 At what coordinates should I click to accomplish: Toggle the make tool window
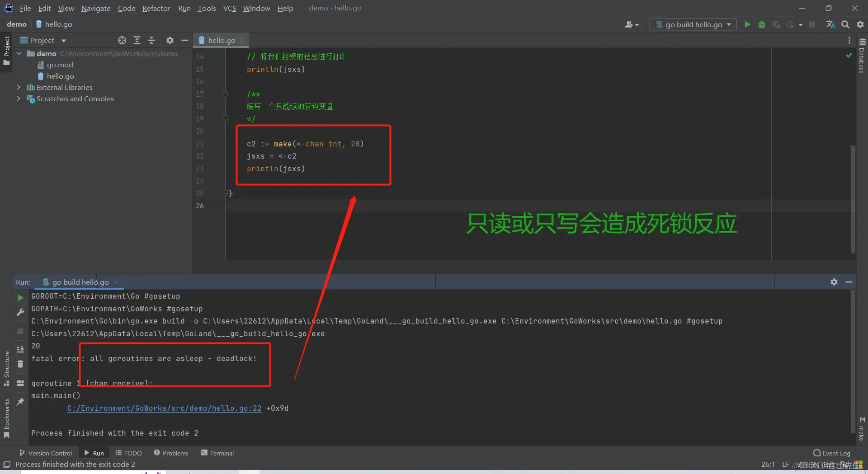862,429
